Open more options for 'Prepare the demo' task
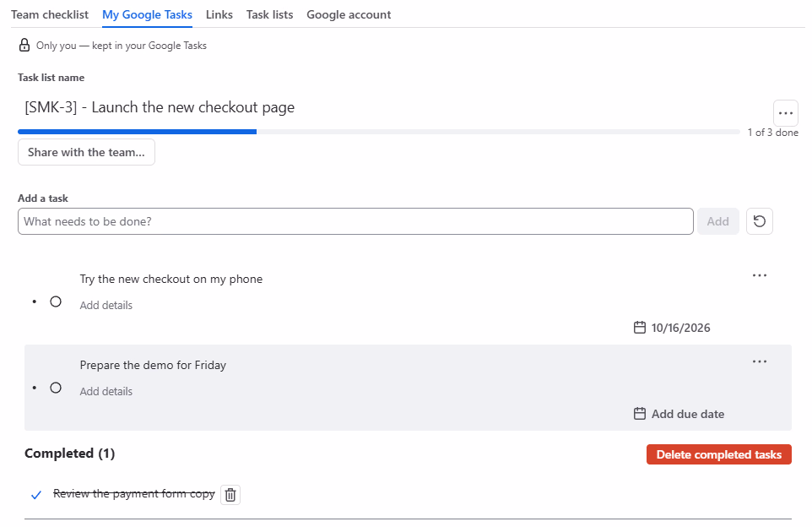The width and height of the screenshot is (812, 527). (759, 361)
